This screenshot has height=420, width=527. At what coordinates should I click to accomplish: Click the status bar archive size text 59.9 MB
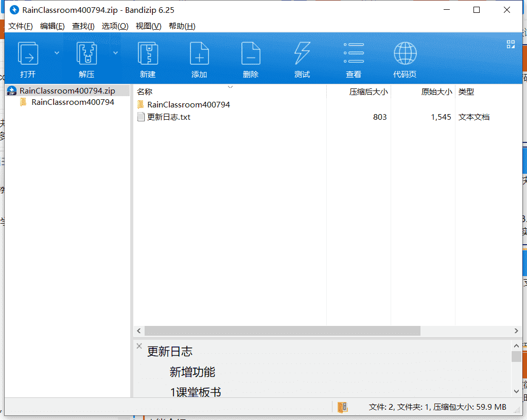491,407
